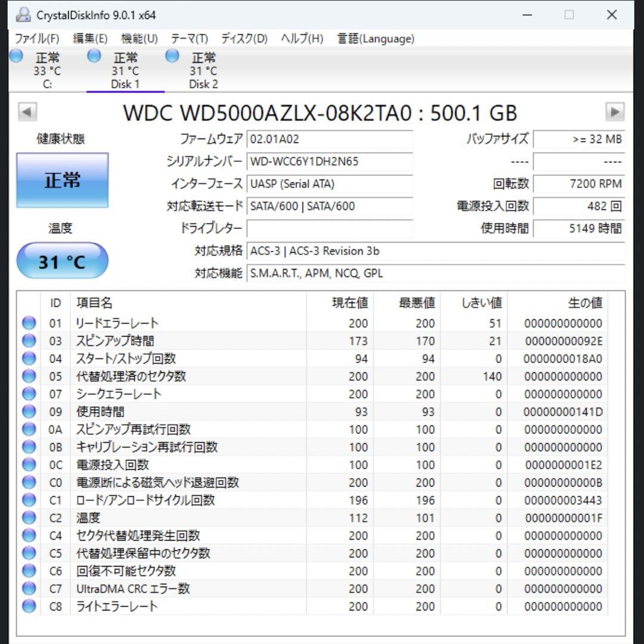
Task: Open the 機能(U) menu
Action: point(139,39)
